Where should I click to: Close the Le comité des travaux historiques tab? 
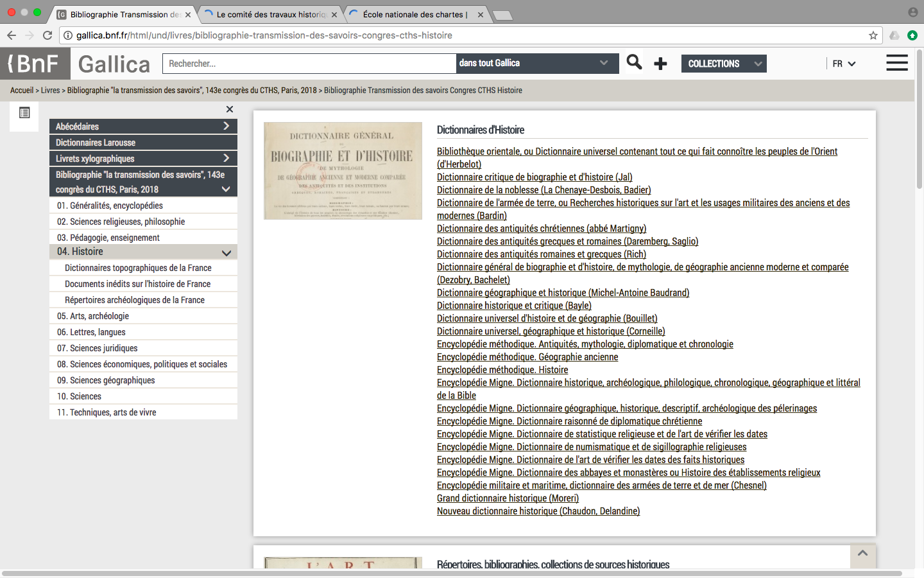pos(334,14)
